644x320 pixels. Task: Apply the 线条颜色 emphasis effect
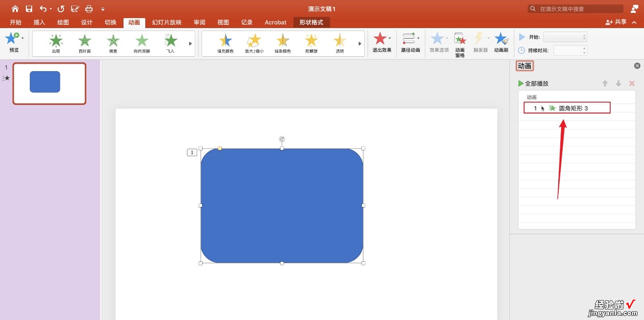tap(283, 43)
